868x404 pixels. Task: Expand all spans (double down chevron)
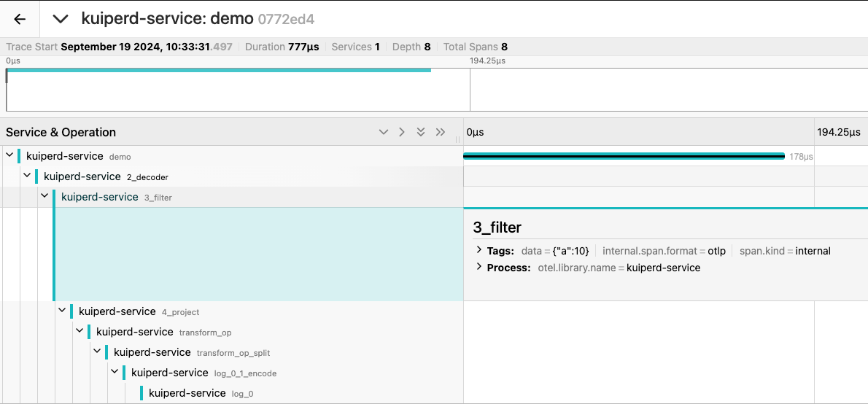421,132
